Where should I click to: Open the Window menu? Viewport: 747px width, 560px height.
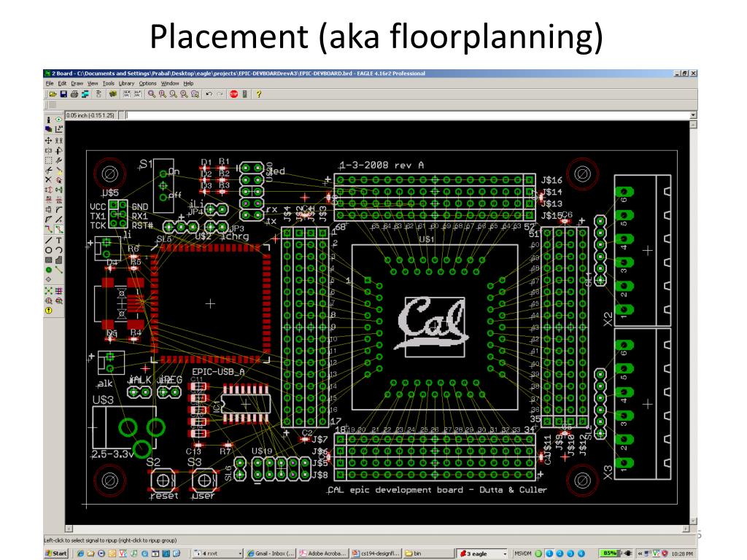[170, 83]
